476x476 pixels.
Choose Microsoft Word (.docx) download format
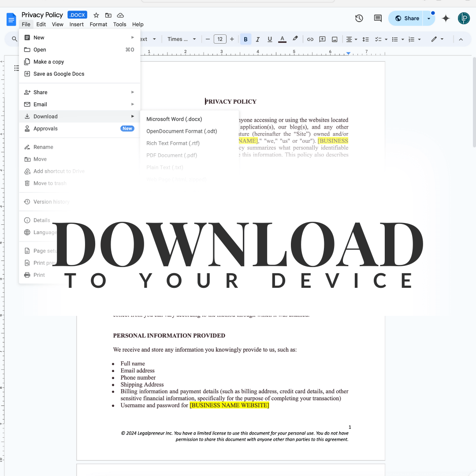[x=174, y=119]
